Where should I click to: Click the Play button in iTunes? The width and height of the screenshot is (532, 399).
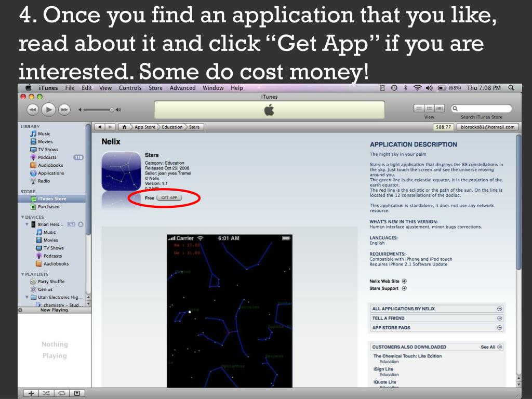pos(48,110)
